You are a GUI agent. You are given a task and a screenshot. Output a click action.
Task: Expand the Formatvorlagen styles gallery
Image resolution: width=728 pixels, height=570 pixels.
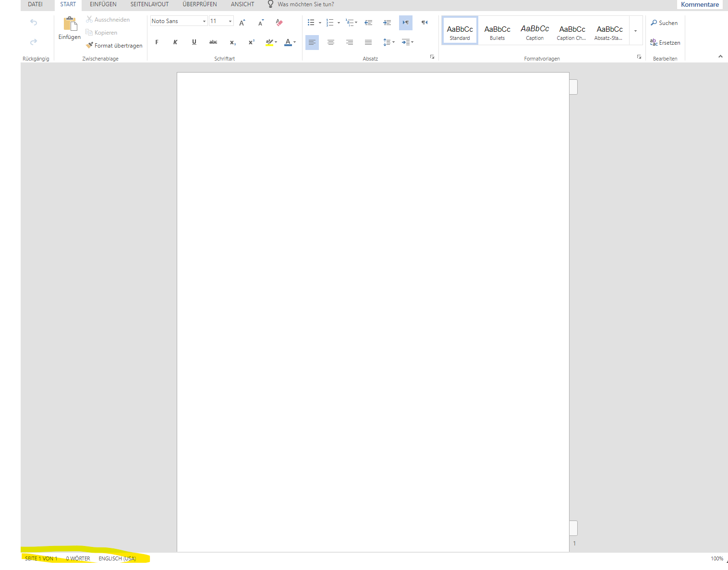(636, 31)
